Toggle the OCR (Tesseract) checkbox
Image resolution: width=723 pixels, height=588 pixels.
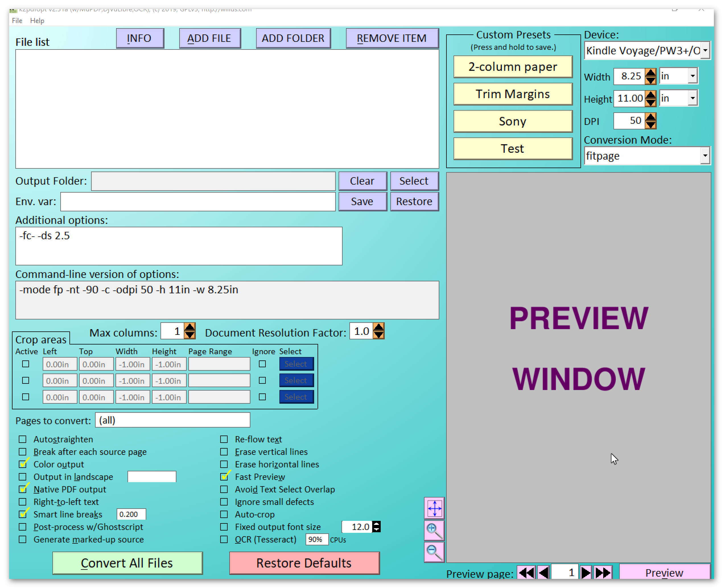pos(224,539)
